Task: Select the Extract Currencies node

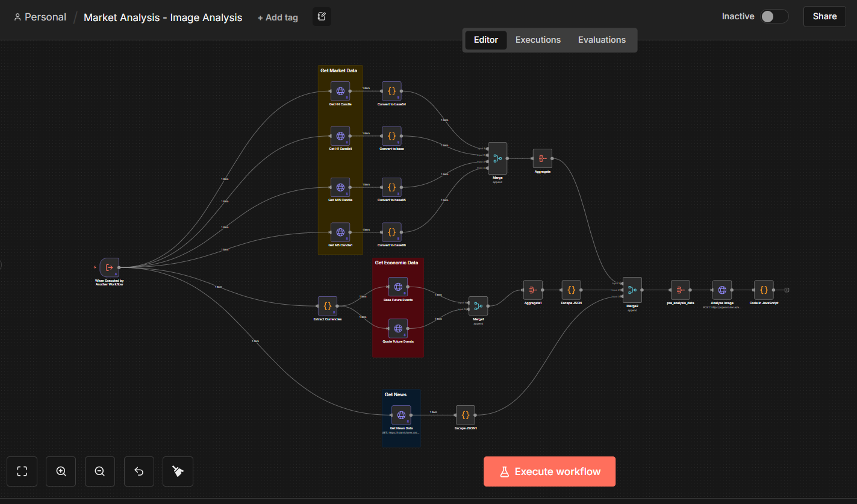Action: [327, 305]
